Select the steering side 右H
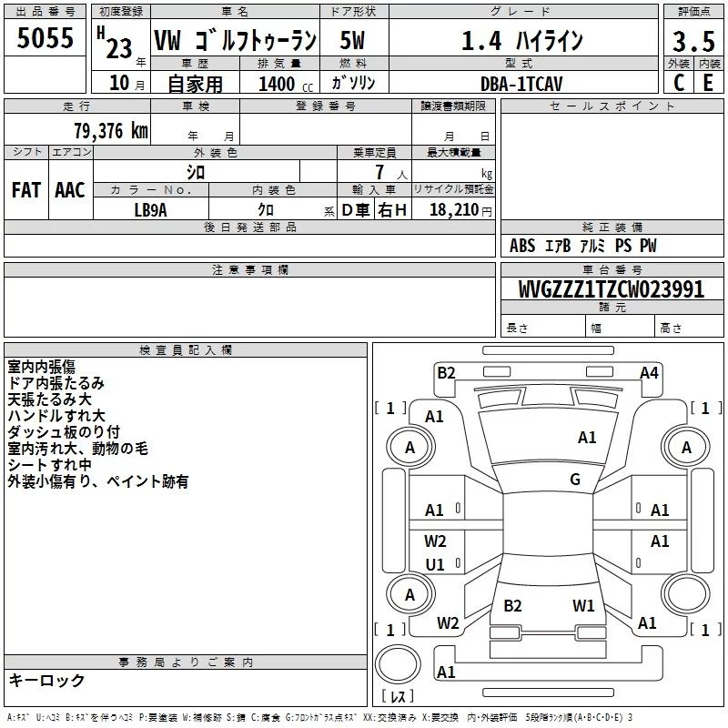This screenshot has width=728, height=728. [392, 210]
